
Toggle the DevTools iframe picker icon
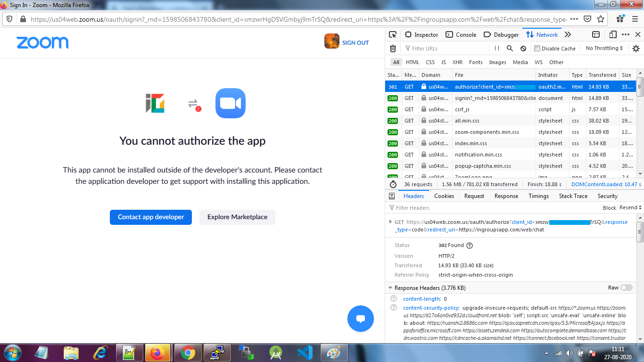(596, 34)
